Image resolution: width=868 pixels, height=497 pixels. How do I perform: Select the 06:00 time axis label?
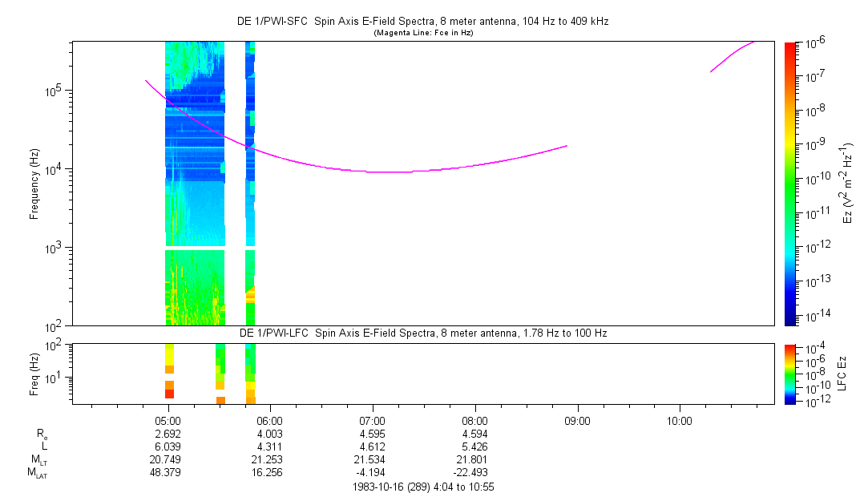click(269, 420)
